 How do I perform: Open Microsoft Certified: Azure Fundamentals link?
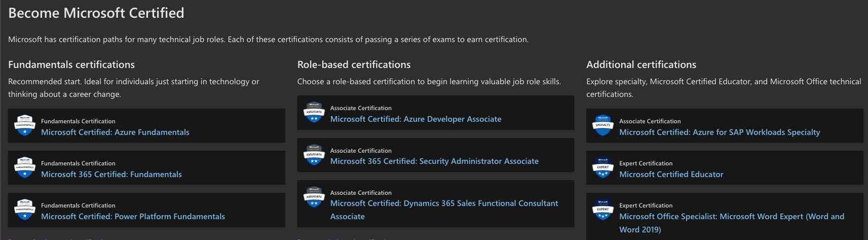pyautogui.click(x=115, y=132)
